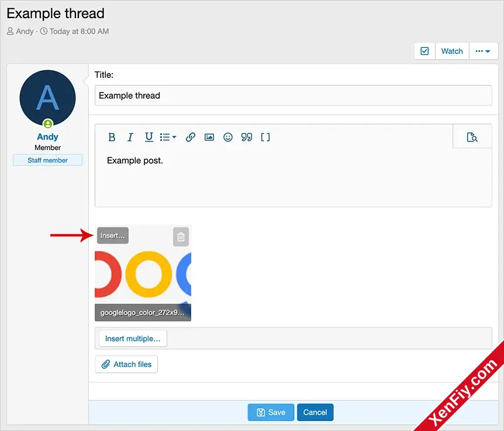Image resolution: width=504 pixels, height=431 pixels.
Task: Toggle bold formatting in editor
Action: [x=112, y=137]
